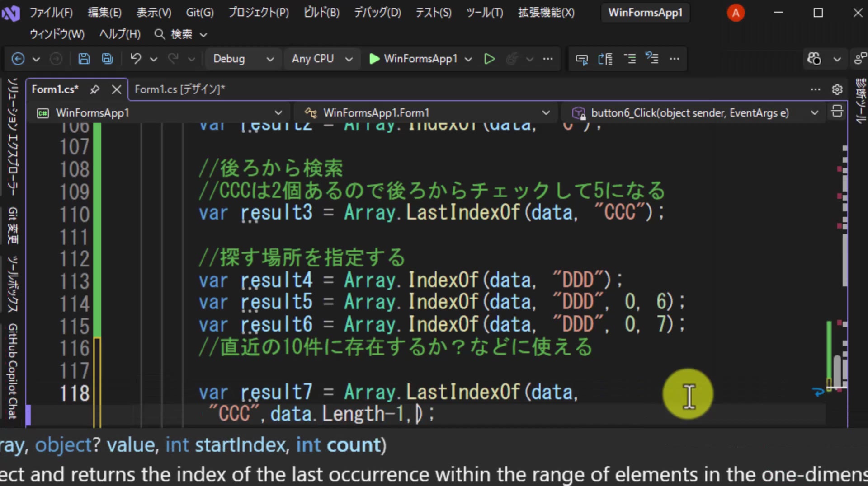This screenshot has width=868, height=486.
Task: Open the Git(G) menu
Action: click(x=200, y=13)
